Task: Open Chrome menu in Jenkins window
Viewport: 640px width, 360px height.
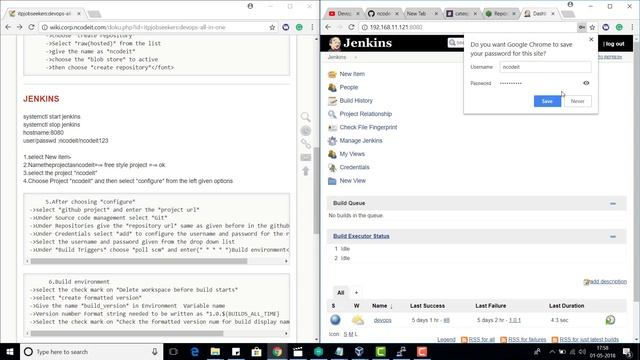Action: point(632,27)
